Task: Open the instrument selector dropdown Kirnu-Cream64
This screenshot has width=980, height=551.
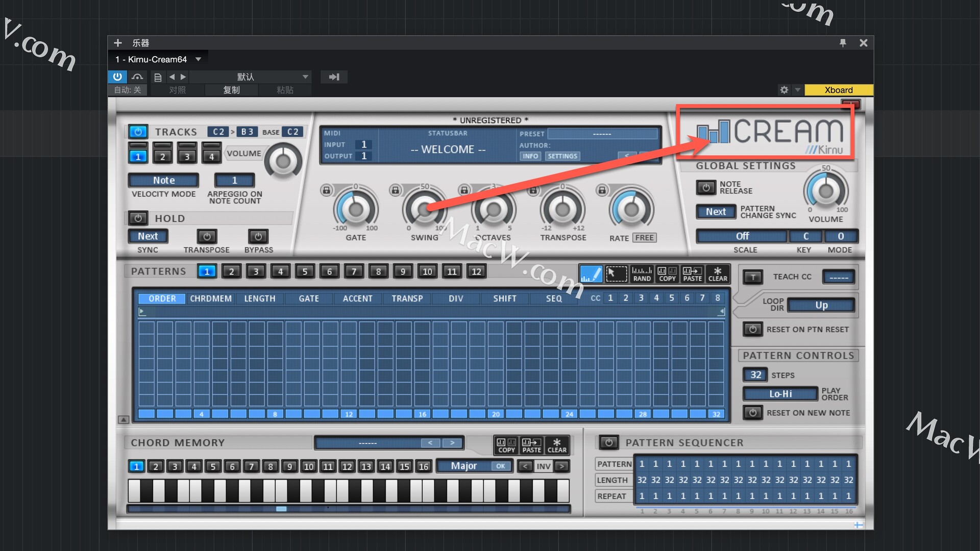Action: pyautogui.click(x=158, y=59)
